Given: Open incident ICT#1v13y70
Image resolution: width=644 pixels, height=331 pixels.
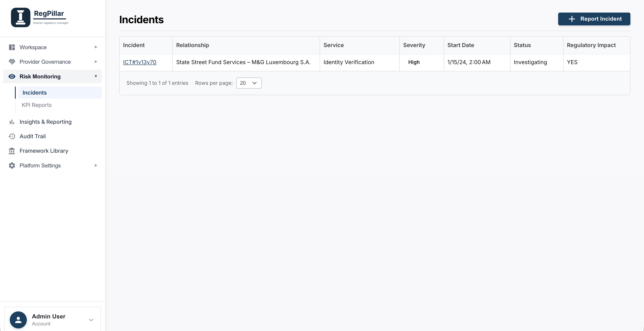Looking at the screenshot, I should (x=139, y=62).
